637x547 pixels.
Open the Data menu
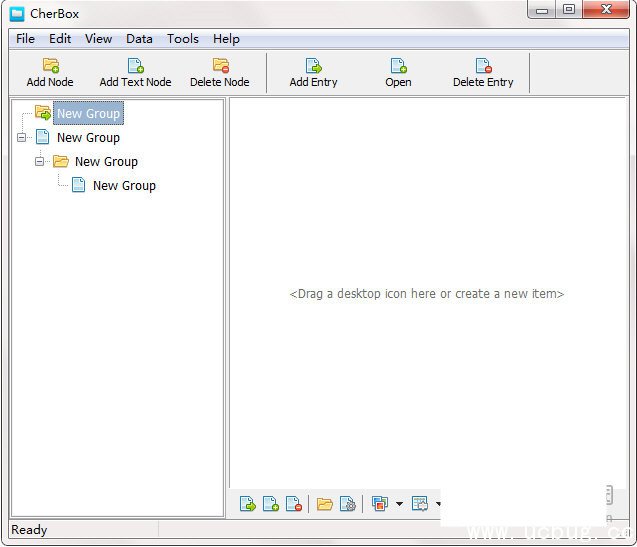click(x=139, y=39)
